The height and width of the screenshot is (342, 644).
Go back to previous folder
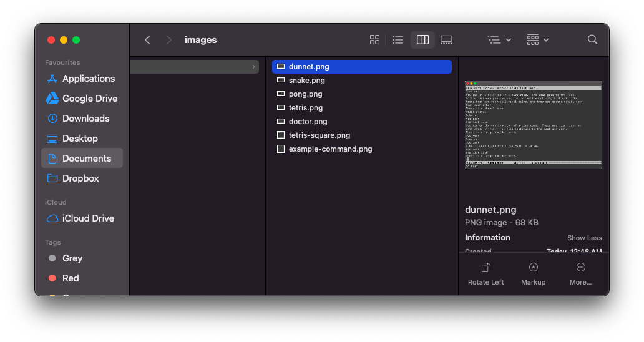pyautogui.click(x=147, y=40)
